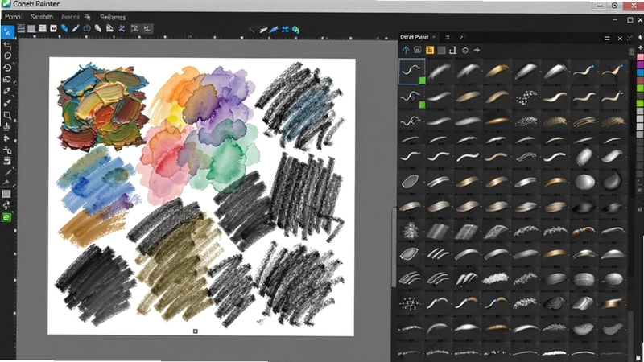
Task: Click the gray main color square in toolbox
Action: pos(6,194)
